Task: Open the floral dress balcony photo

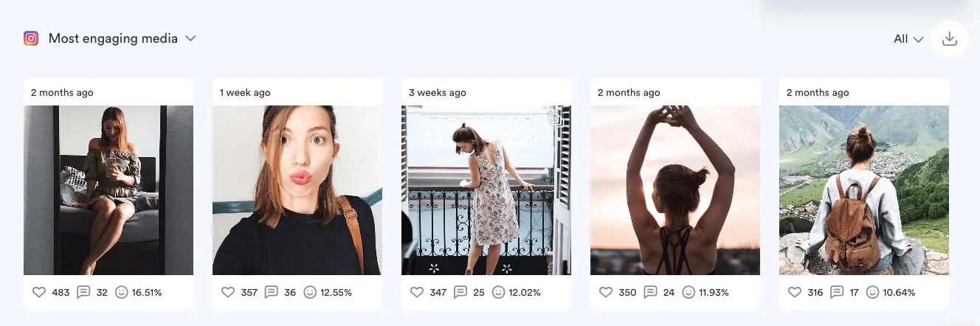Action: coord(486,190)
